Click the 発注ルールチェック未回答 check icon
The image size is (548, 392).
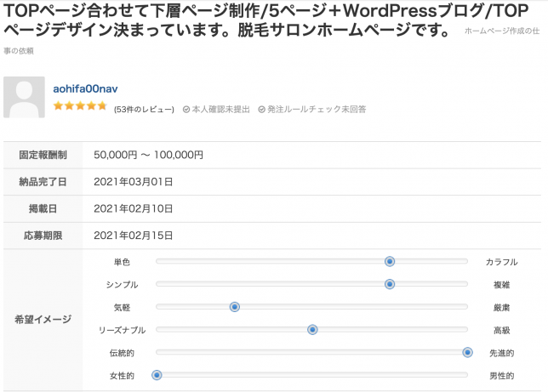261,110
